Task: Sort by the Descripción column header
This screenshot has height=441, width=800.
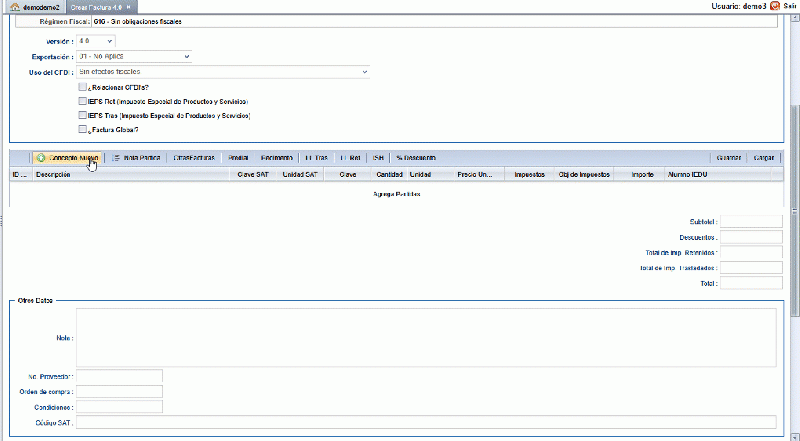Action: 131,175
